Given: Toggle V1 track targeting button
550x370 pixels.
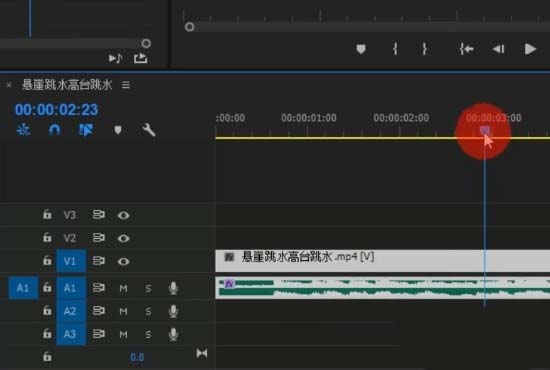Looking at the screenshot, I should pos(71,261).
